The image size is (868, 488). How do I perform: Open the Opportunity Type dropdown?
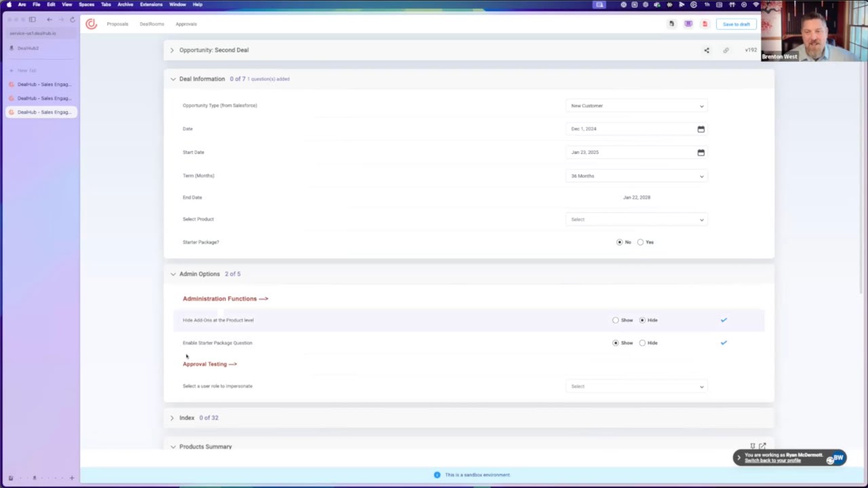[x=637, y=106]
